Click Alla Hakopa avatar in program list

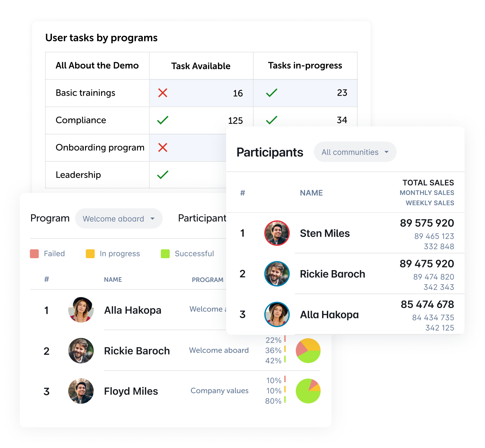tap(81, 310)
